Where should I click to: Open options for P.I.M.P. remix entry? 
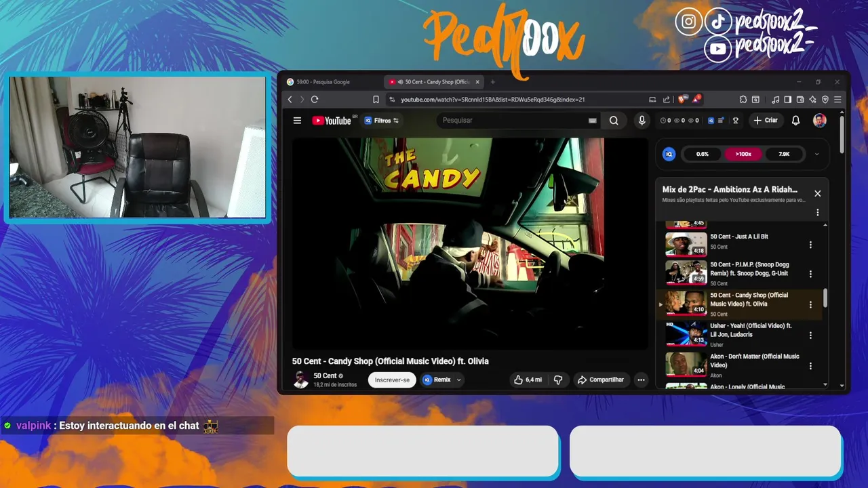810,274
